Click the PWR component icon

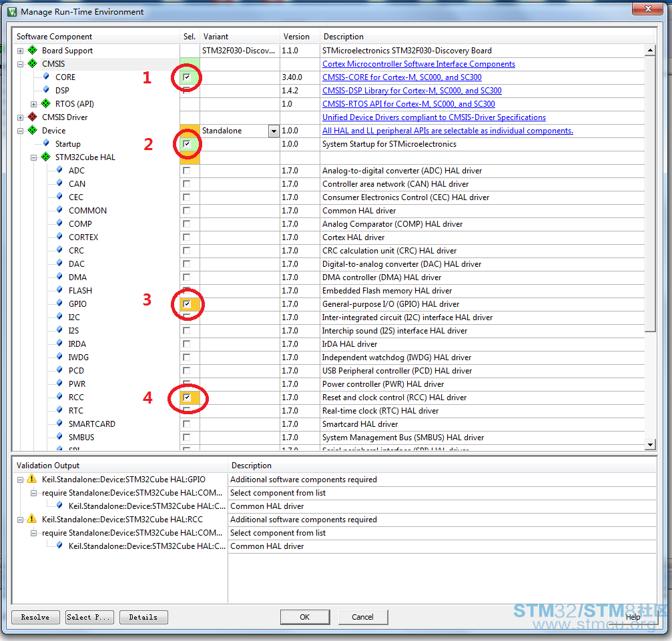(x=59, y=383)
